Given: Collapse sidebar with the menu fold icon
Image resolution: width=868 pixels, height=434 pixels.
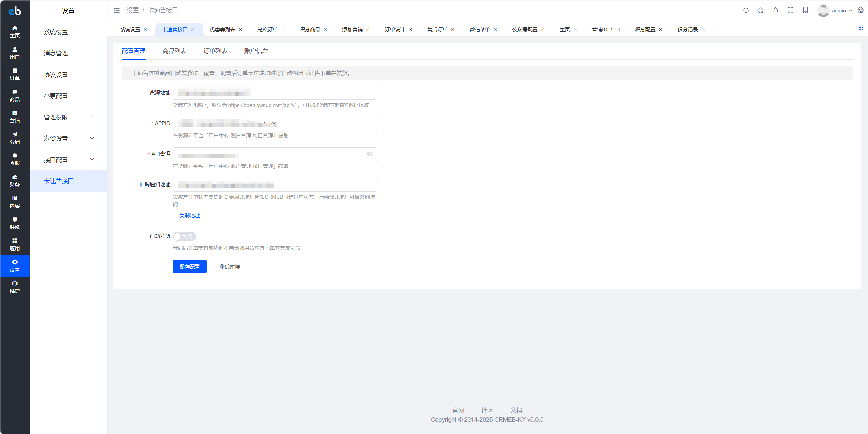Looking at the screenshot, I should [117, 10].
